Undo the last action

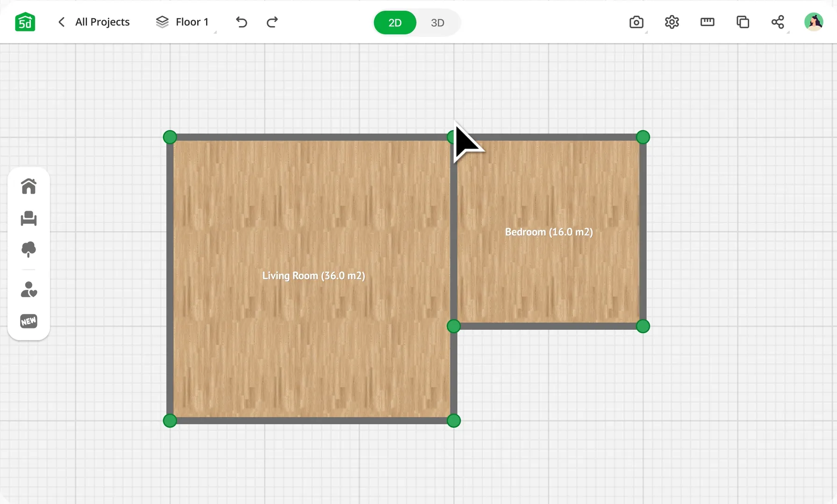coord(242,22)
